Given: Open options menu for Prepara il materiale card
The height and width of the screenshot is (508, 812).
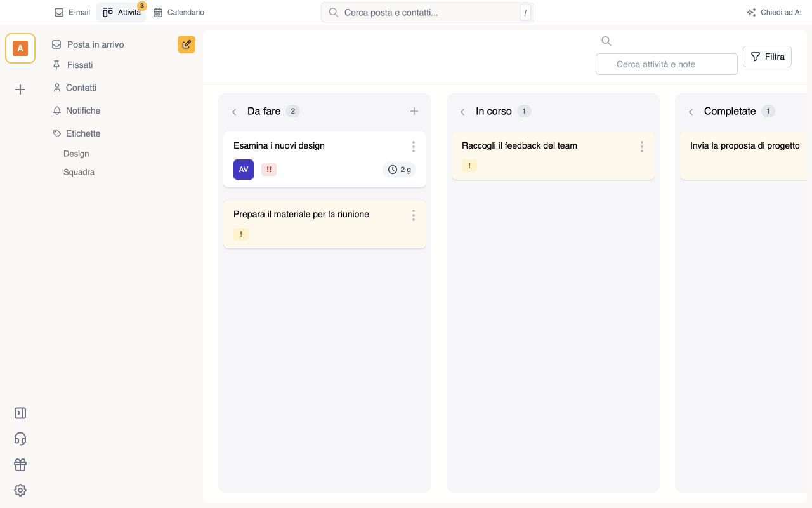Looking at the screenshot, I should [414, 215].
